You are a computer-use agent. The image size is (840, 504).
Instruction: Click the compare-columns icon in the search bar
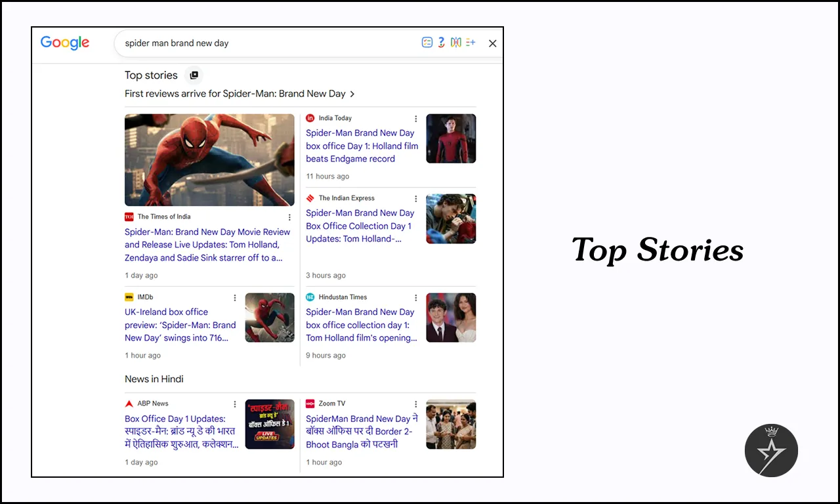[x=455, y=43]
